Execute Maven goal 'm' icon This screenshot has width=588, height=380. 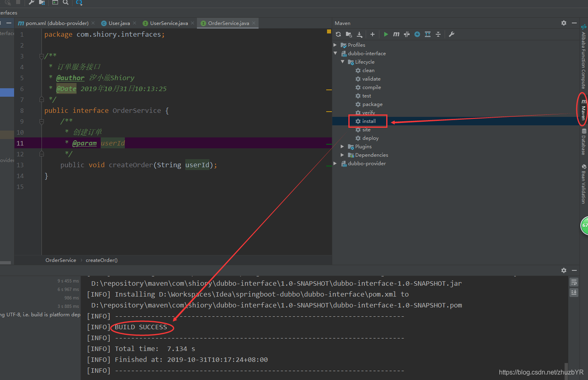[396, 34]
